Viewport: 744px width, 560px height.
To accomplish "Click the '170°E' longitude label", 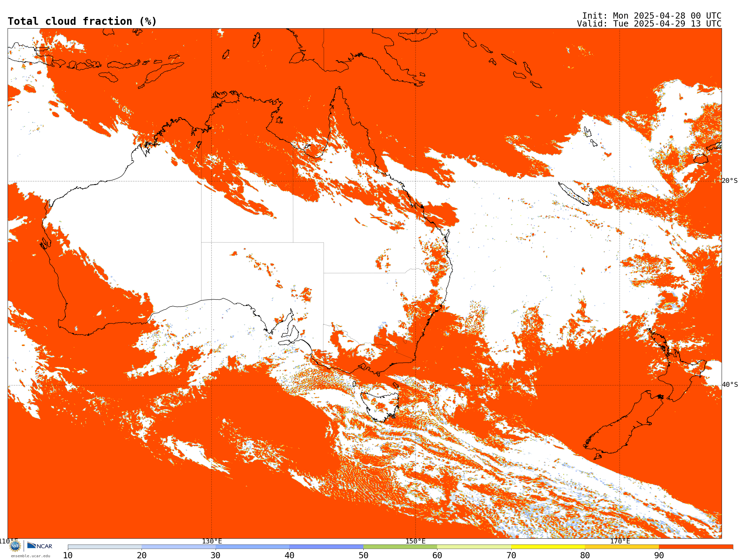I will (x=620, y=541).
